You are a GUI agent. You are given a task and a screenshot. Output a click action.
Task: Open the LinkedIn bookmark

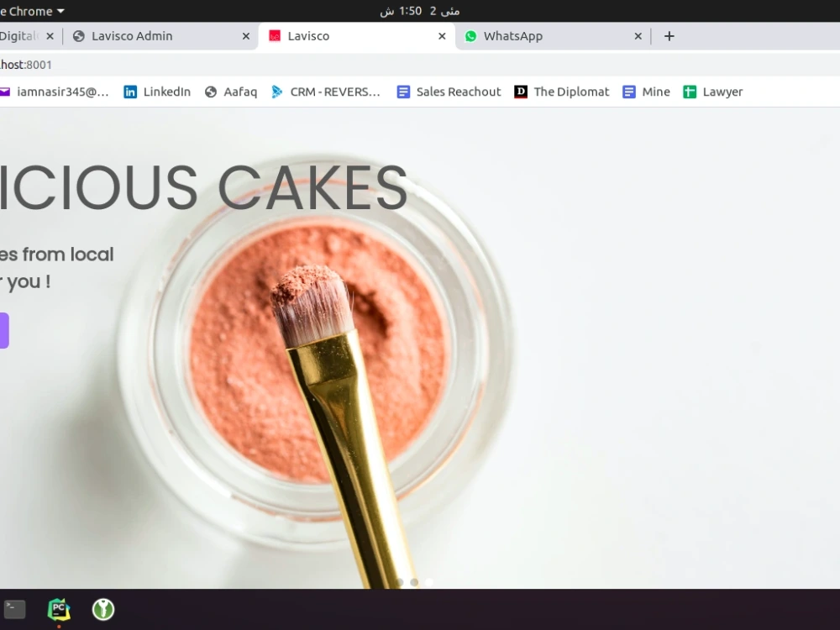pyautogui.click(x=157, y=92)
